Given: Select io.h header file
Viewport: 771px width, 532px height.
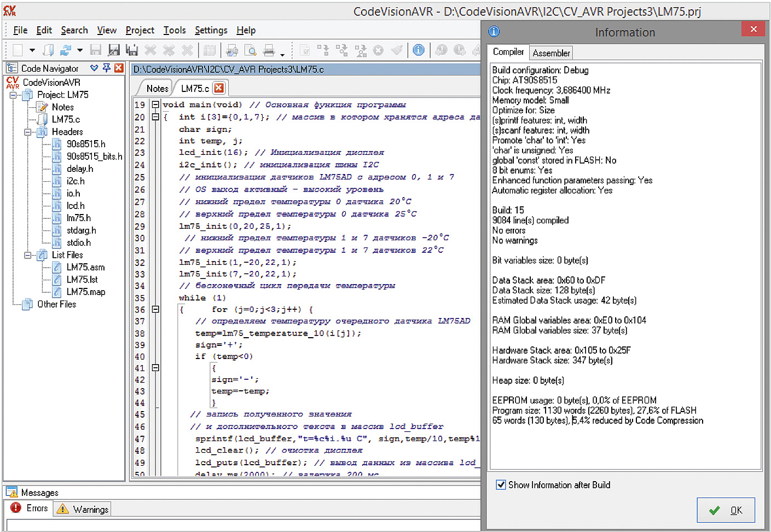Looking at the screenshot, I should click(x=73, y=193).
